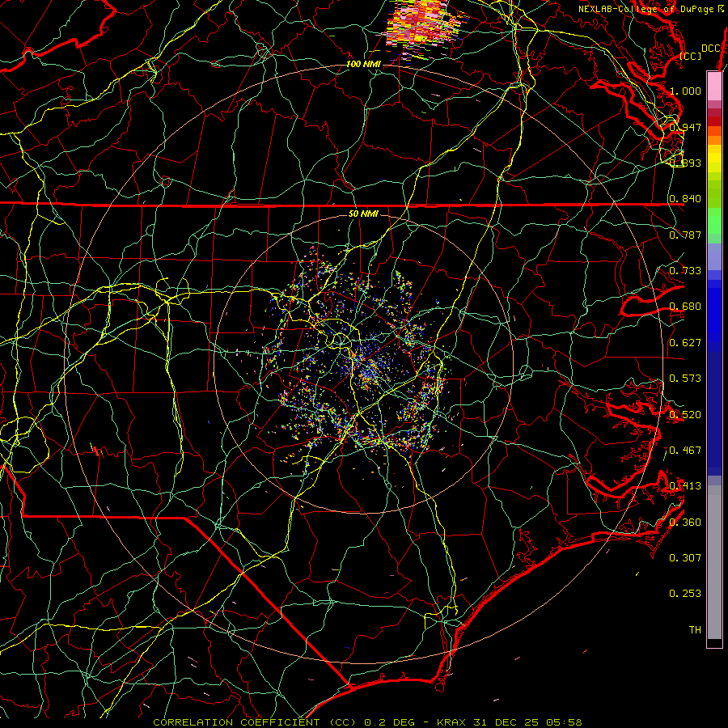The width and height of the screenshot is (728, 728).
Task: Click the TH threshold label on the scale
Action: pos(695,630)
